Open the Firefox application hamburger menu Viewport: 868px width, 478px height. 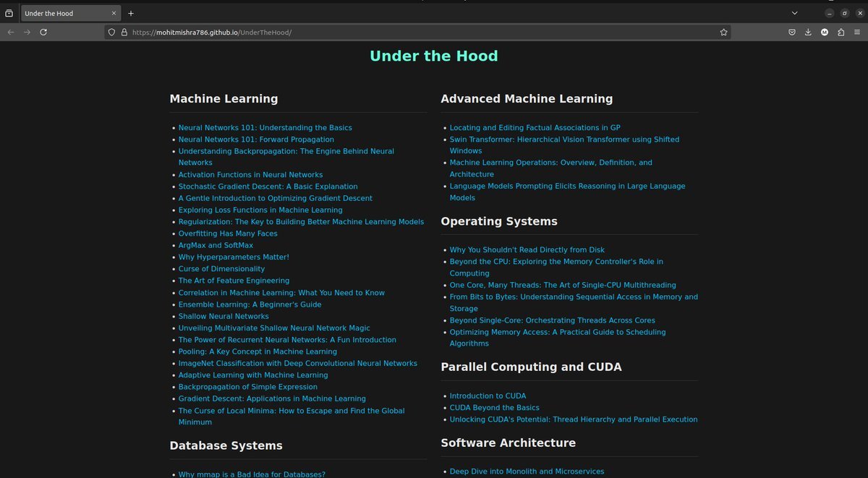[x=857, y=32]
